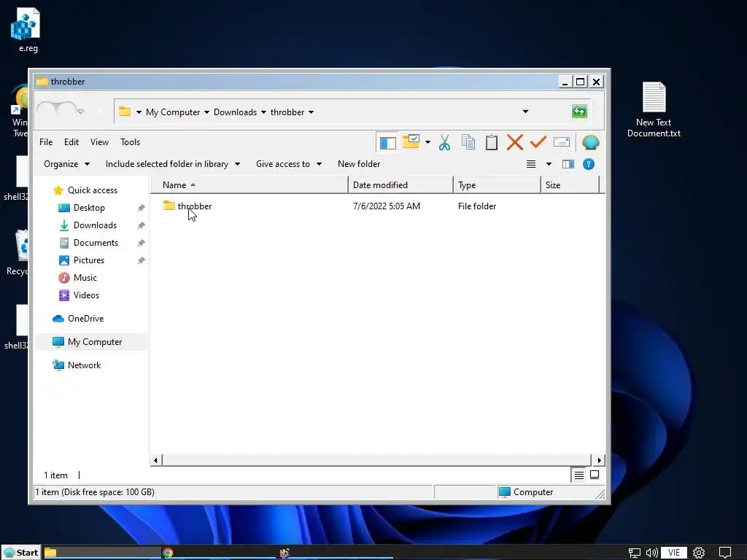Expand Give access to menu
Viewport: 747px width, 560px height.
tap(289, 164)
